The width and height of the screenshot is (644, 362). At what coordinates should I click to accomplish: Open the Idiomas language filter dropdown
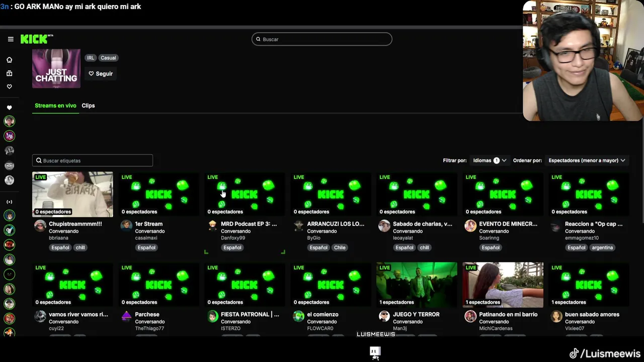click(x=490, y=160)
